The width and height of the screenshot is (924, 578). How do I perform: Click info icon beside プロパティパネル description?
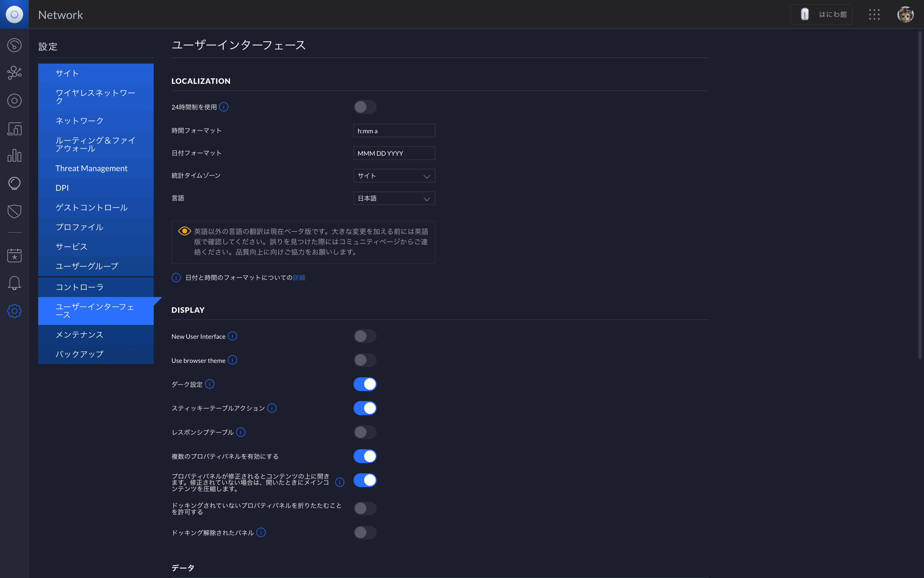339,482
